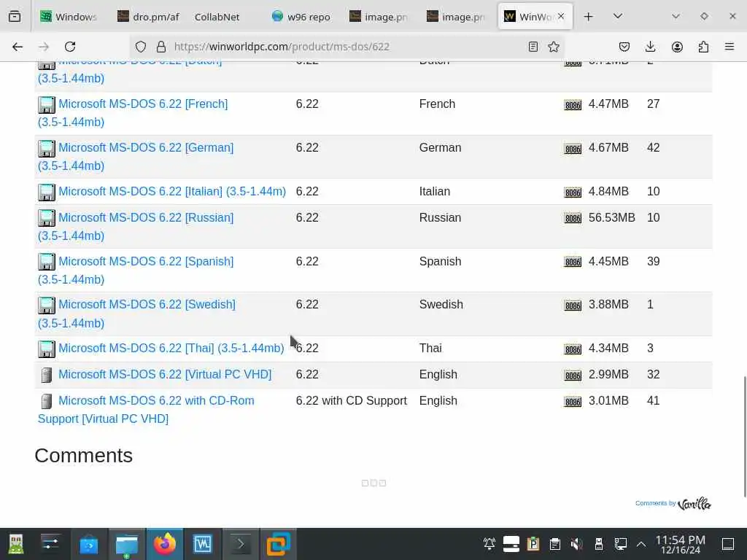Open the terminal from the taskbar
Image resolution: width=747 pixels, height=560 pixels.
[241, 544]
